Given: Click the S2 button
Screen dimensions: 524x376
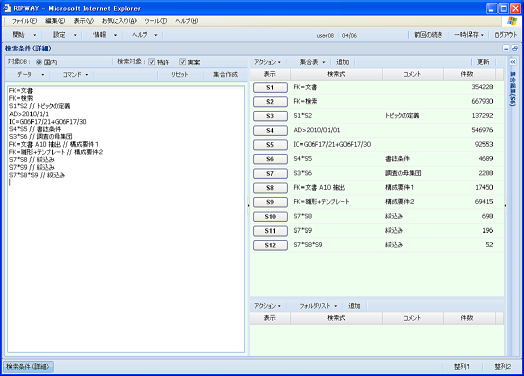Looking at the screenshot, I should point(270,102).
